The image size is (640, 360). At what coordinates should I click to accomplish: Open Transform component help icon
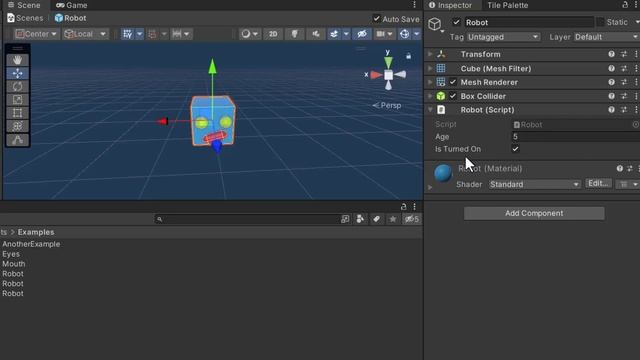tap(611, 54)
